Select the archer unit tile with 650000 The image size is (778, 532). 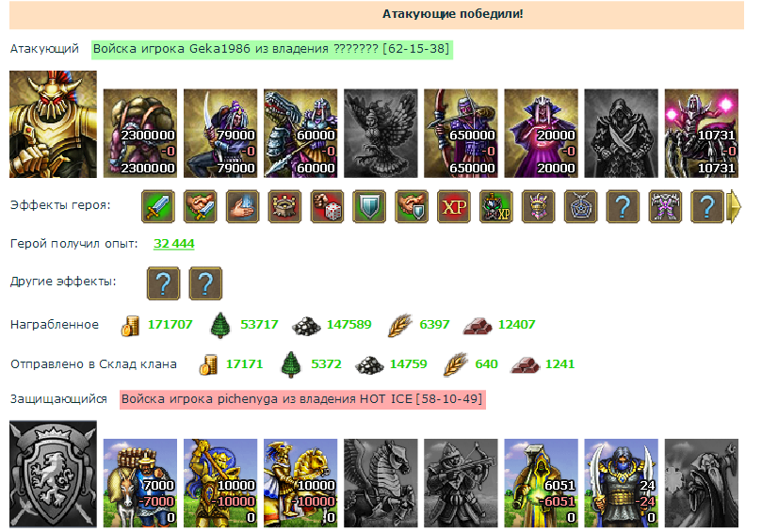coord(461,134)
